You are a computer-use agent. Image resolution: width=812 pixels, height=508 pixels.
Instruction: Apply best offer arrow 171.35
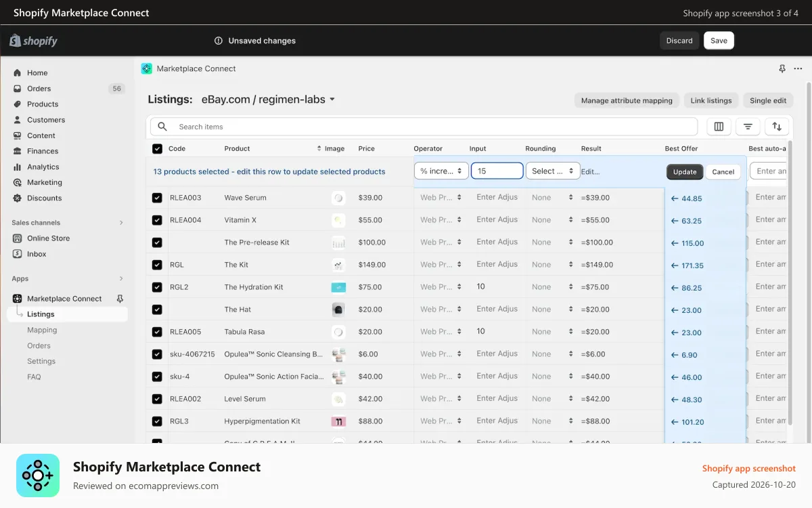(675, 266)
